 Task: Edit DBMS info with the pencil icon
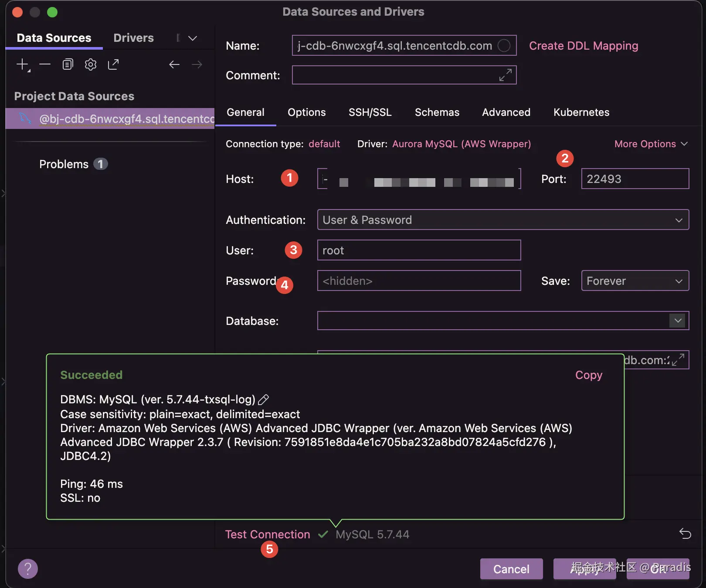tap(263, 399)
